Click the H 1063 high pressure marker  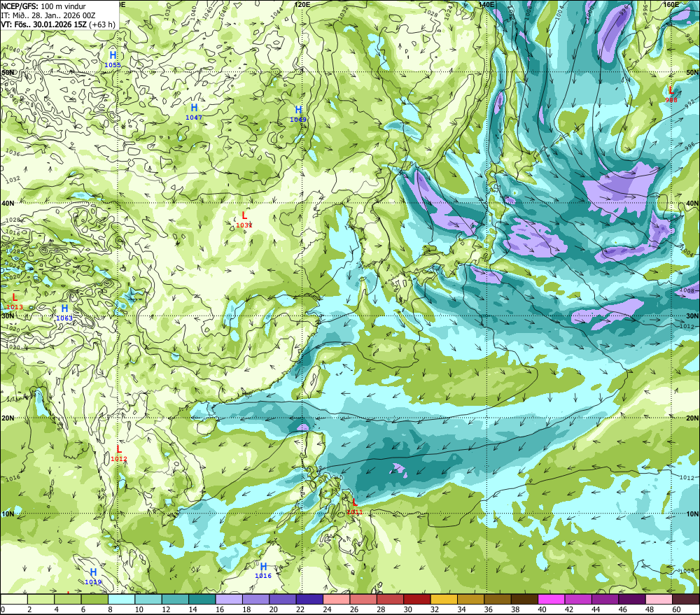64,313
